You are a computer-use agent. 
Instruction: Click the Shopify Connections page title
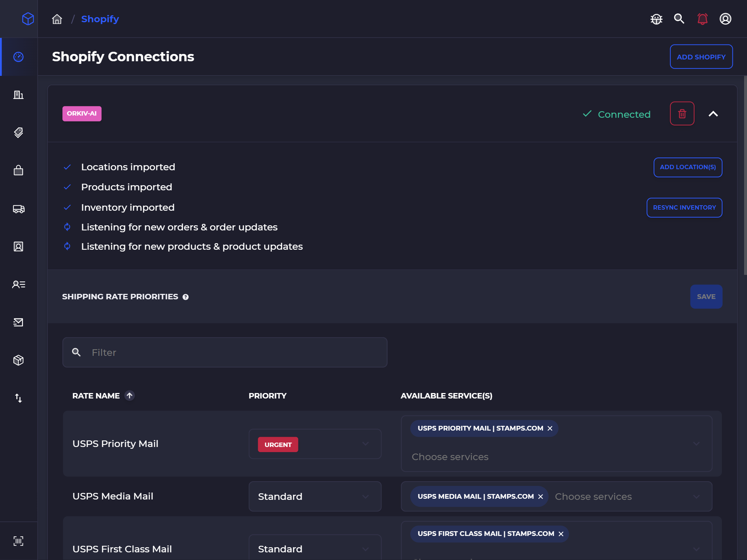(123, 57)
